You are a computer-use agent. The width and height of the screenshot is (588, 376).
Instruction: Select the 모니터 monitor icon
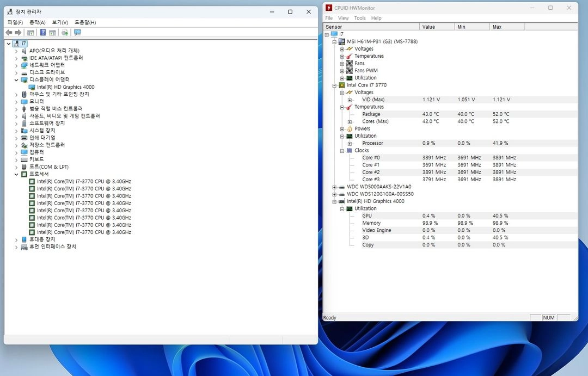(24, 102)
